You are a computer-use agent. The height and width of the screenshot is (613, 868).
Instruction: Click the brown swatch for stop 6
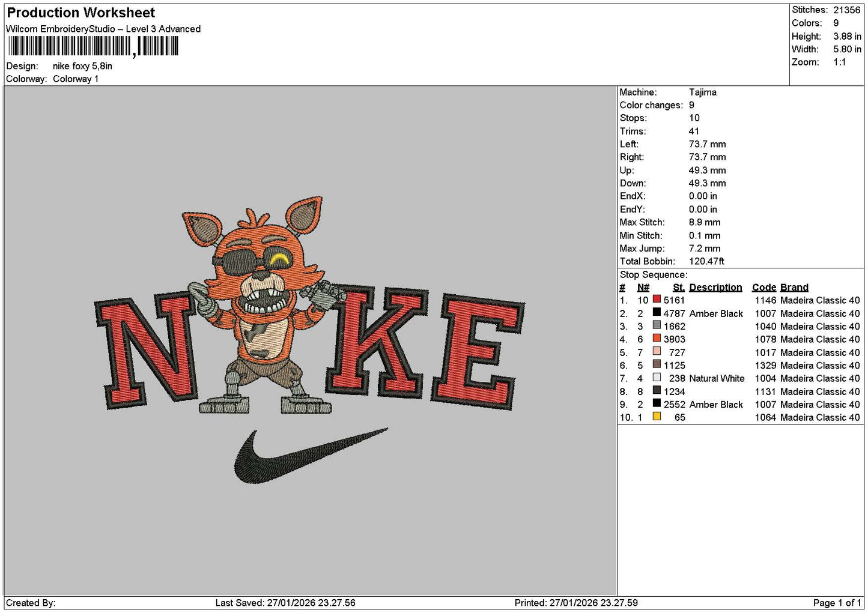[657, 365]
